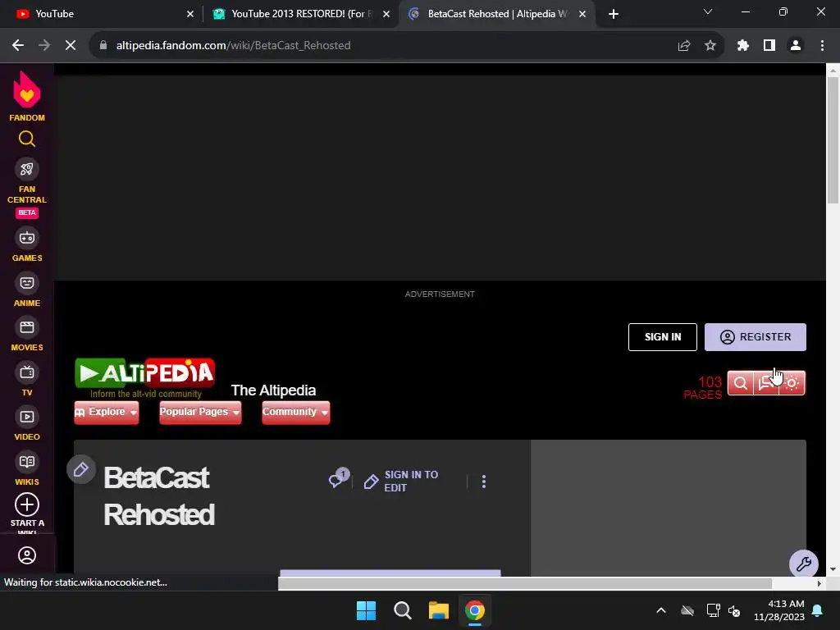Toggle the Chrome side panel
This screenshot has width=840, height=630.
(x=769, y=46)
